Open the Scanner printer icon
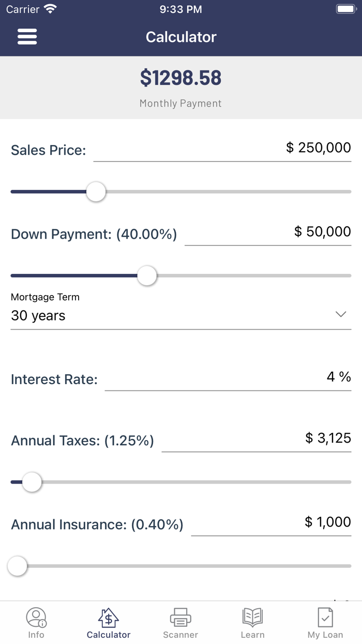The width and height of the screenshot is (362, 644). (x=180, y=617)
